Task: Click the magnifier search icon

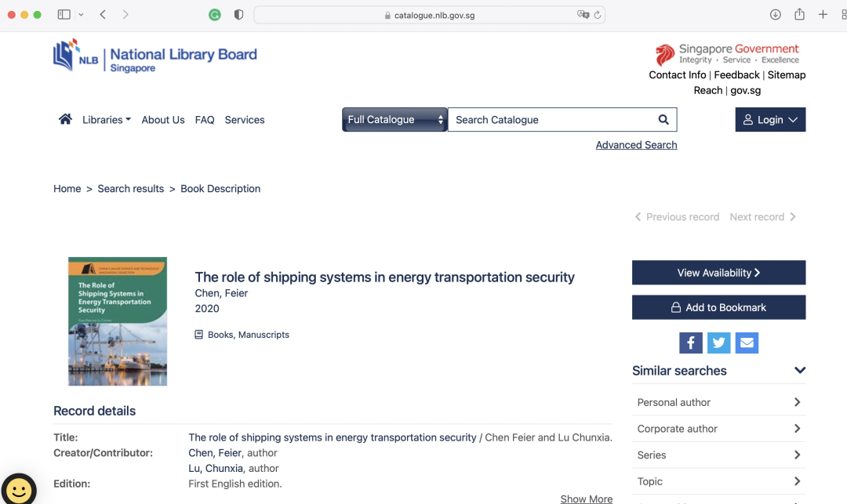Action: pyautogui.click(x=663, y=120)
